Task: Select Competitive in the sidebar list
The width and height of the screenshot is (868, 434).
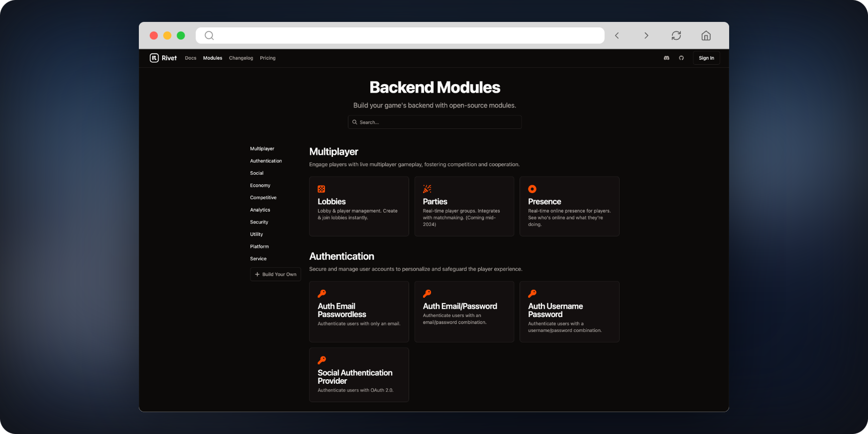Action: point(263,198)
